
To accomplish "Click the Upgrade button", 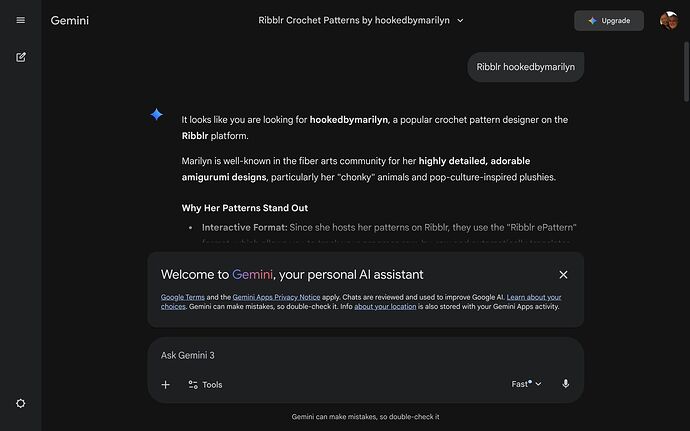I will [x=608, y=20].
